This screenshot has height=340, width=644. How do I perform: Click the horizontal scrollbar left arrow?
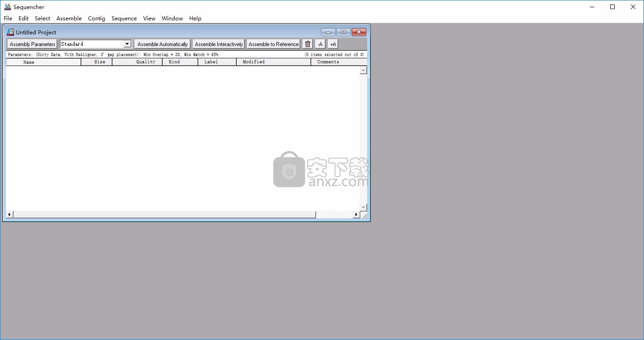[9, 214]
